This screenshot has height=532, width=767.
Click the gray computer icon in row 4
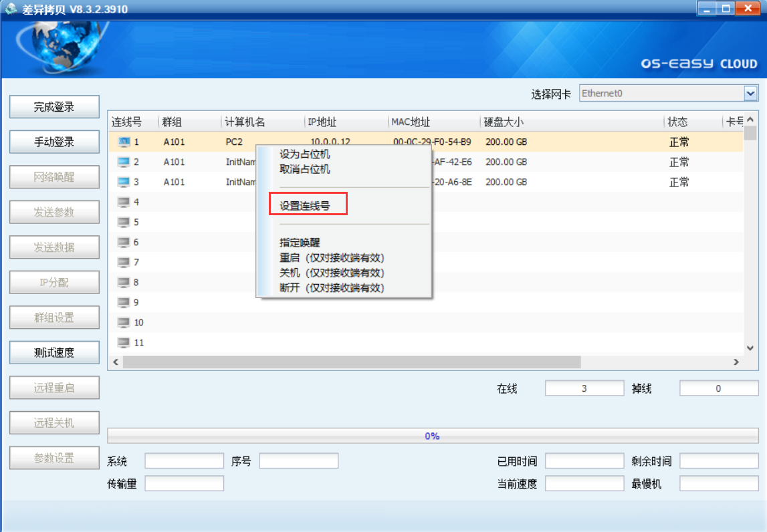[124, 202]
